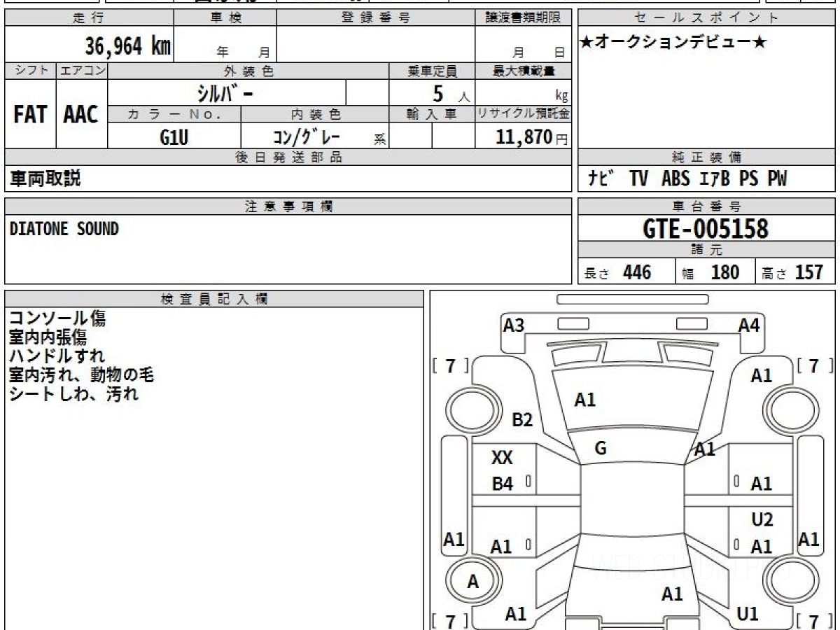
Task: Click the 譲渡書類期限 header
Action: pyautogui.click(x=523, y=18)
